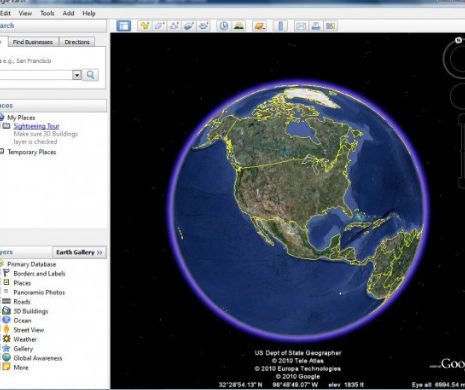The image size is (465, 390).
Task: Click the Gallery star layer icon
Action: (6, 348)
